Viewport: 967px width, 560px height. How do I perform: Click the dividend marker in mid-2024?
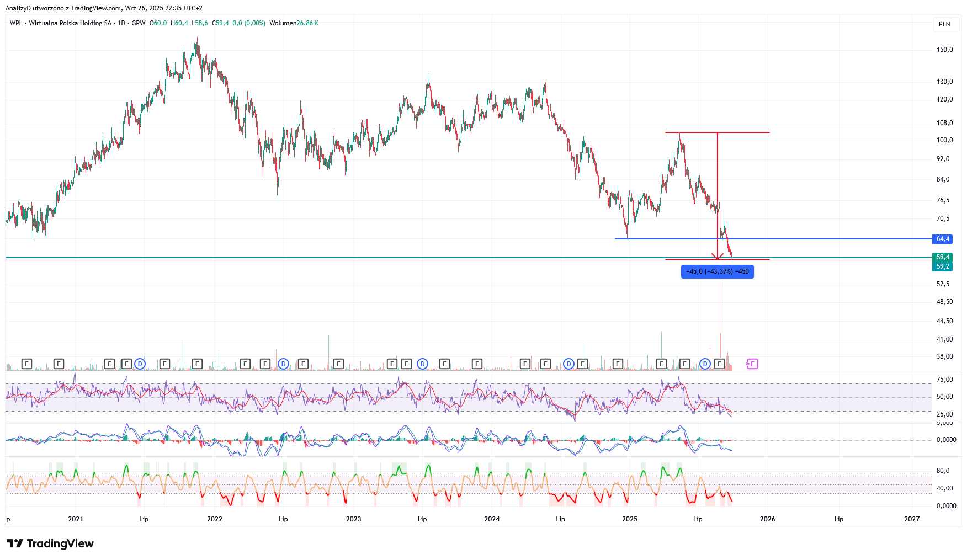point(568,364)
